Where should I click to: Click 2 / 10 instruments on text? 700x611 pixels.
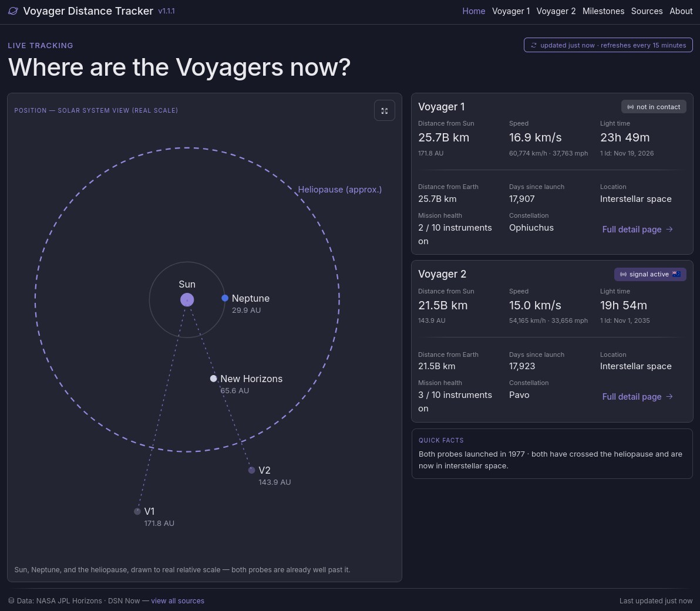pyautogui.click(x=455, y=234)
